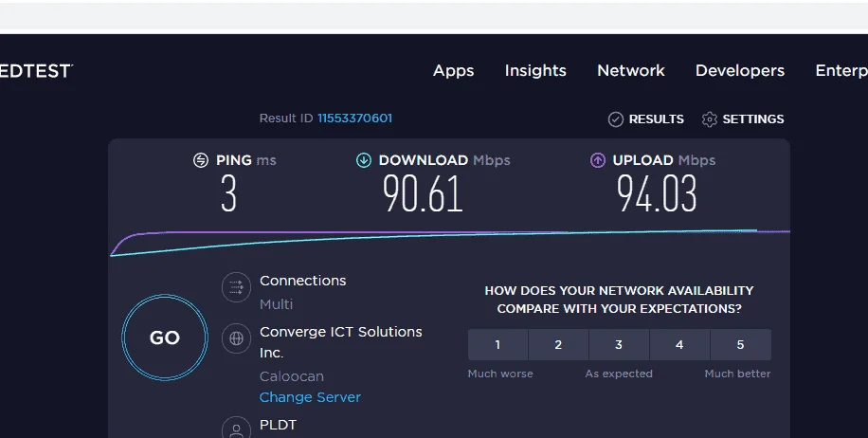This screenshot has height=438, width=868.
Task: Start a new test with GO button
Action: click(x=165, y=338)
